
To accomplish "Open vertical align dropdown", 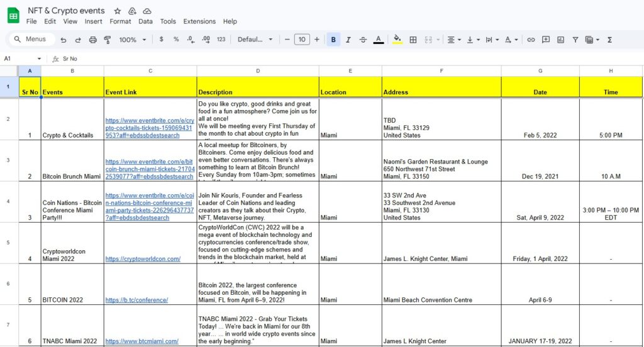I will (x=473, y=40).
